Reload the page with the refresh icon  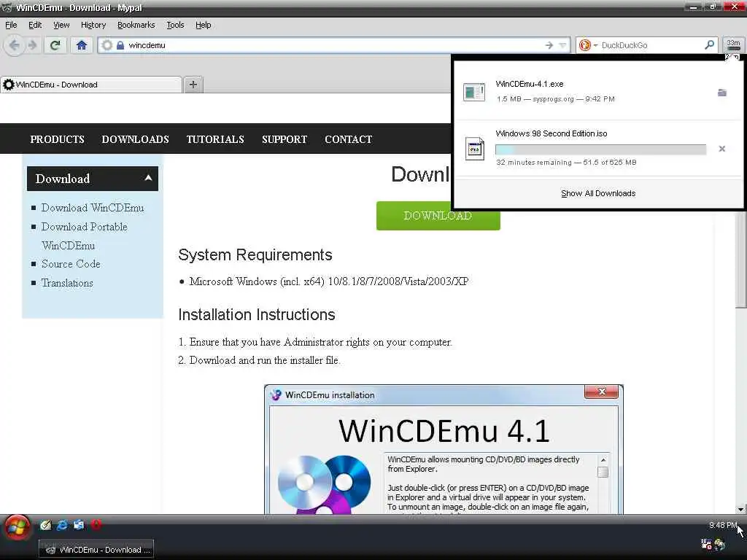point(55,45)
